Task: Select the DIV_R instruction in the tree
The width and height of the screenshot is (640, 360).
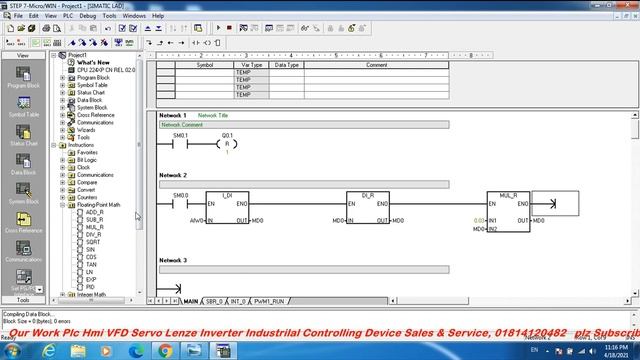Action: click(93, 235)
